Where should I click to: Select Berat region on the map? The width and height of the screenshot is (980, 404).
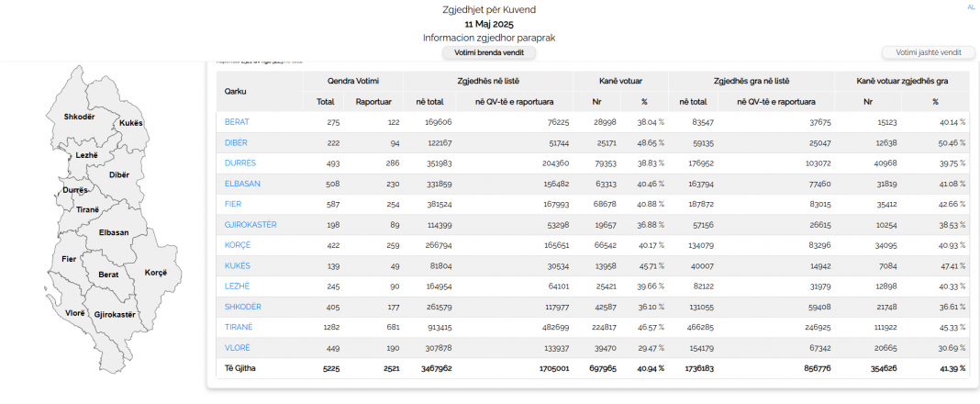109,275
